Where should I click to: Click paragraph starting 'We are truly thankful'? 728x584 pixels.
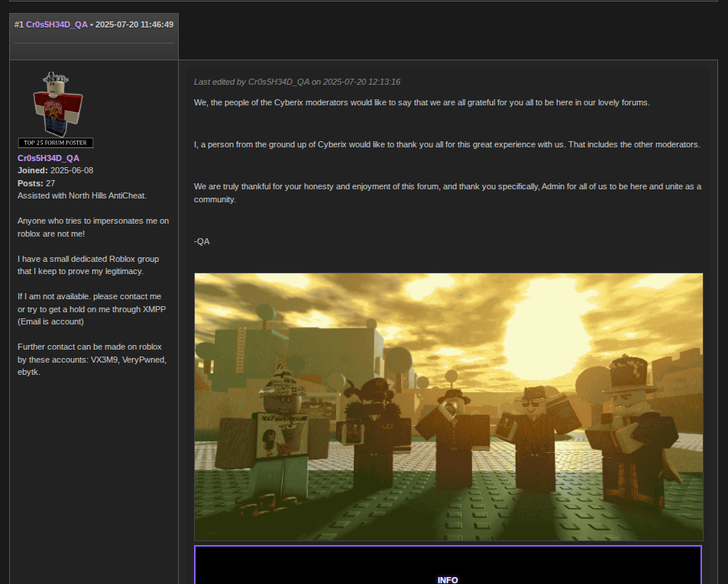pyautogui.click(x=448, y=193)
